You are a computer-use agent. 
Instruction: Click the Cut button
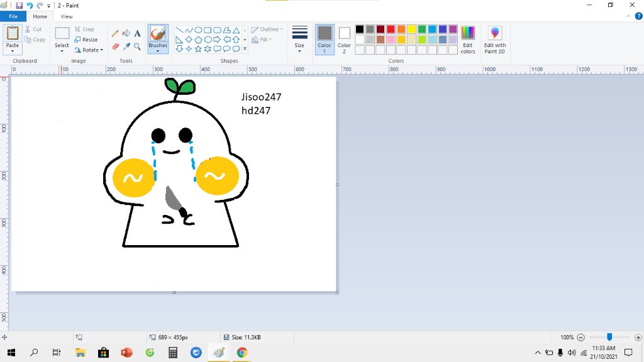[x=33, y=29]
